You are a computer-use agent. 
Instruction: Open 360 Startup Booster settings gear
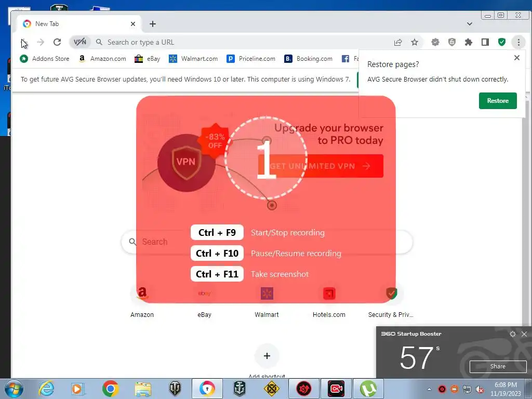pyautogui.click(x=513, y=334)
